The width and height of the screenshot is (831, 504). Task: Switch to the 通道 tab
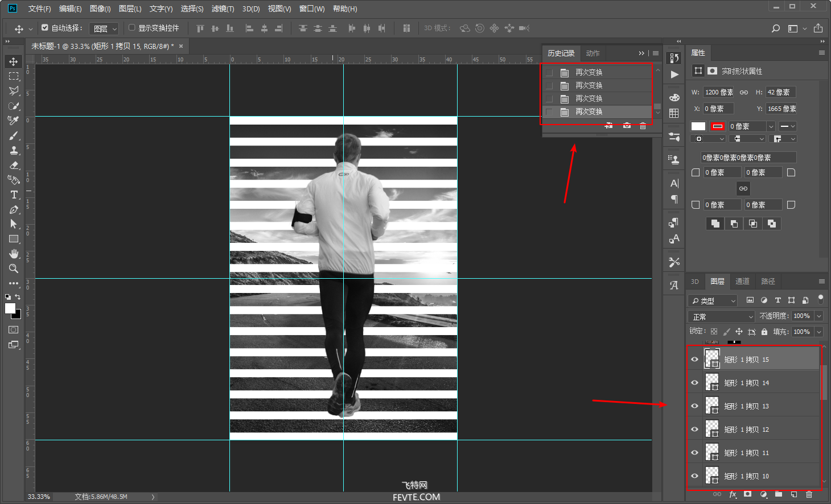pos(742,282)
